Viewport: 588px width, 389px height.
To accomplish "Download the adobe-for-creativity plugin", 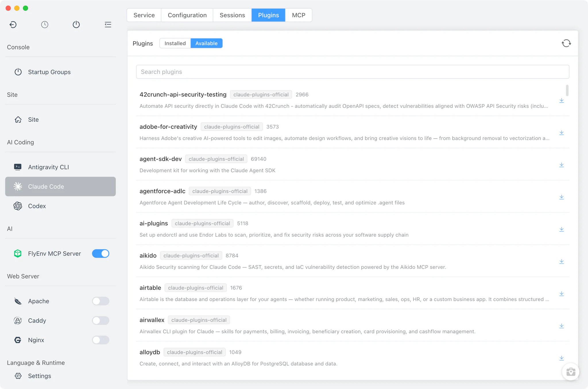I will click(x=562, y=132).
